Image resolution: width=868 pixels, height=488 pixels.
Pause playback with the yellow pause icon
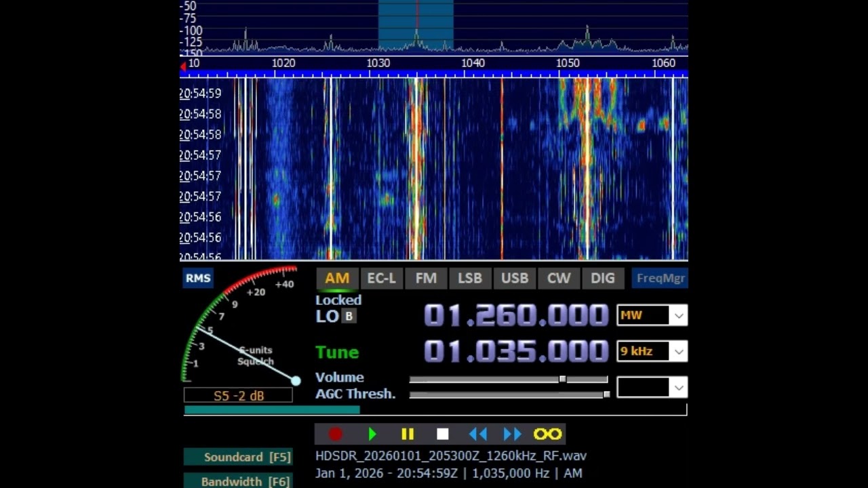pyautogui.click(x=408, y=434)
